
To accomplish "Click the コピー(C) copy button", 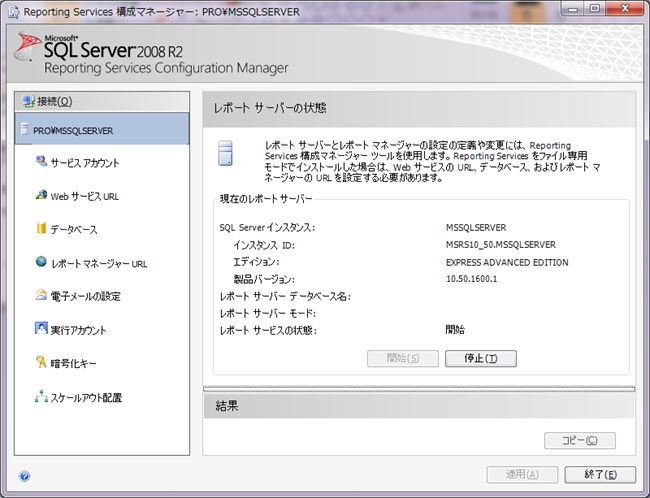I will [x=580, y=440].
